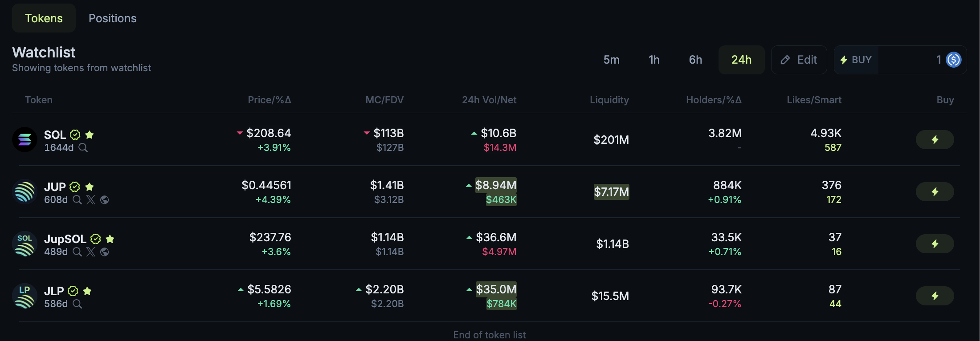Click the quick-buy amount input field
The image size is (980, 341).
[909, 60]
